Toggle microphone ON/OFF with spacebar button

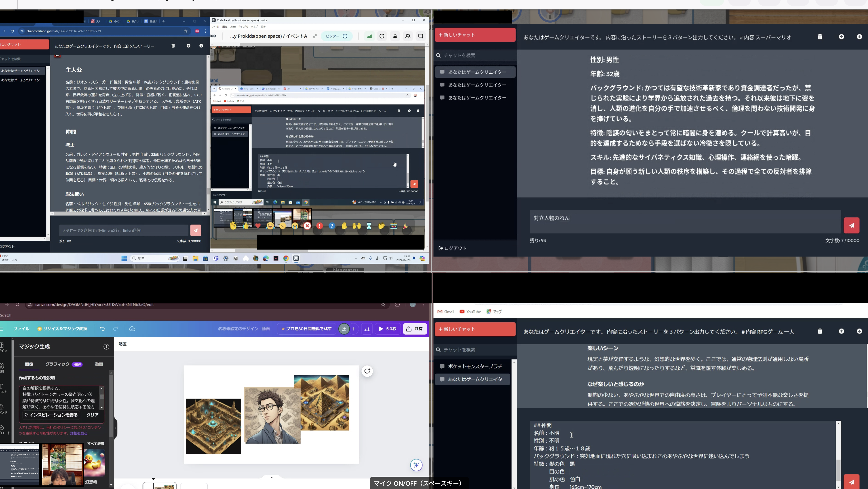tap(417, 483)
